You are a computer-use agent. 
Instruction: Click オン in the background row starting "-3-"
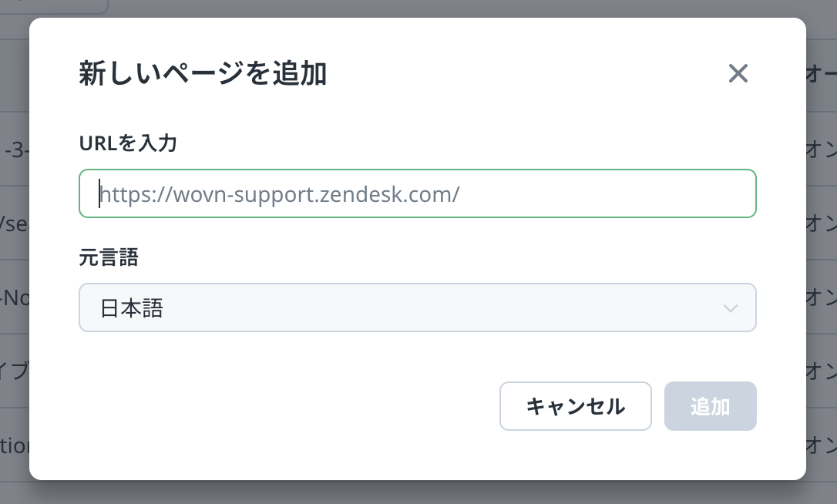point(821,150)
